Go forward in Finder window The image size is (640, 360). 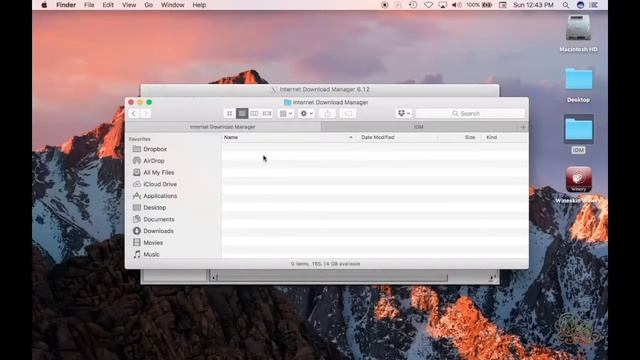tap(145, 113)
